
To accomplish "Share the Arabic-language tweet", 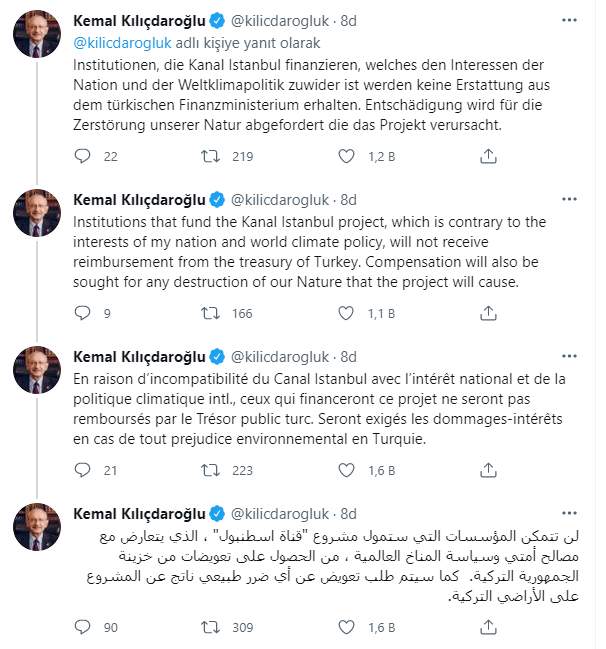I will tap(488, 627).
